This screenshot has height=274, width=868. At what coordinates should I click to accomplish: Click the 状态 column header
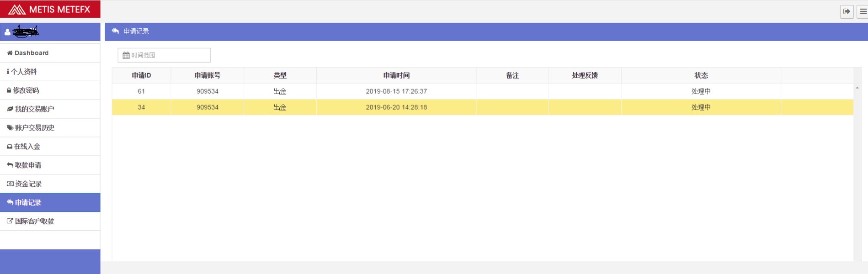tap(701, 75)
